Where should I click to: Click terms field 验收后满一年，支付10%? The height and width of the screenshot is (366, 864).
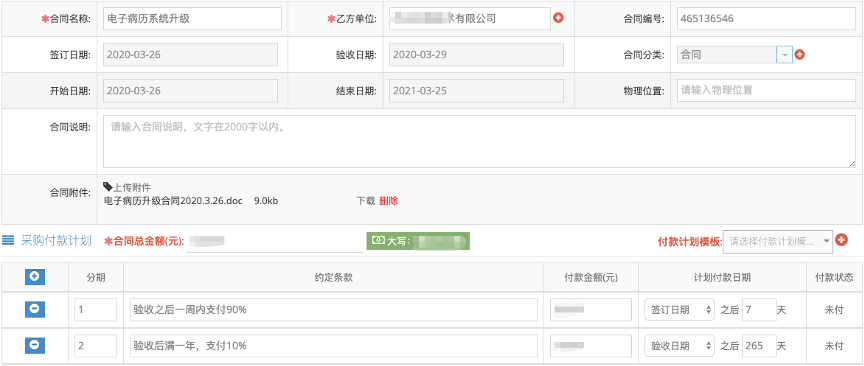click(x=334, y=346)
